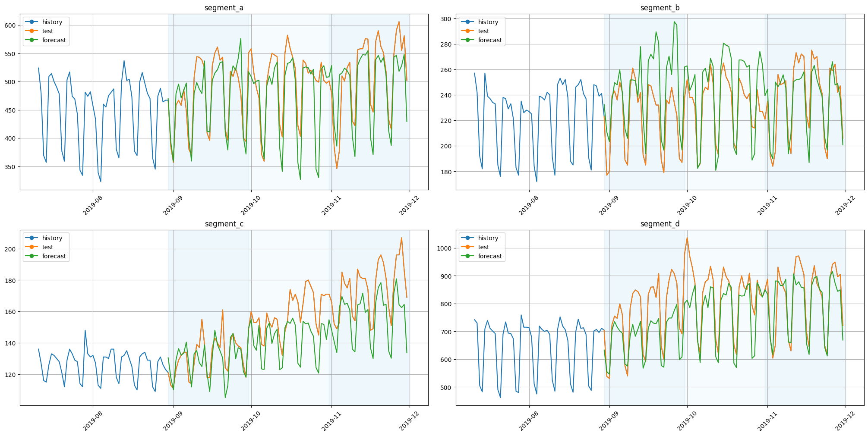The width and height of the screenshot is (868, 436).
Task: Click the green forecast marker in segment_c legend
Action: [x=32, y=256]
